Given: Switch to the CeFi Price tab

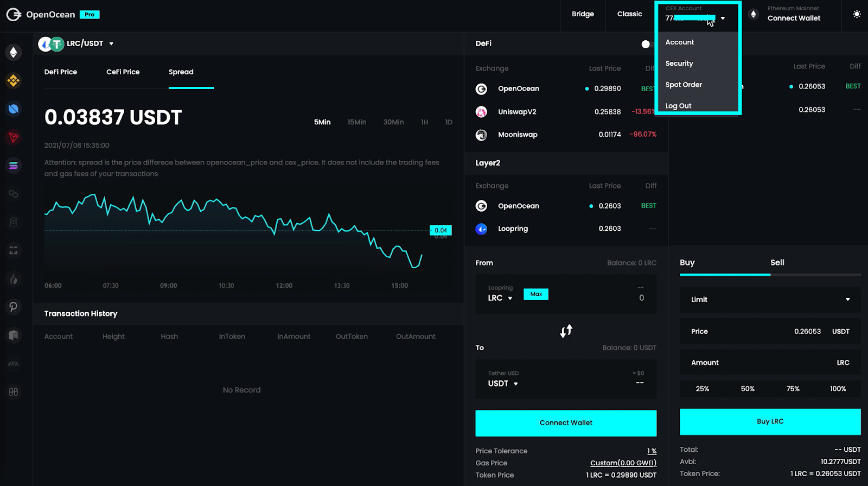Looking at the screenshot, I should tap(123, 72).
